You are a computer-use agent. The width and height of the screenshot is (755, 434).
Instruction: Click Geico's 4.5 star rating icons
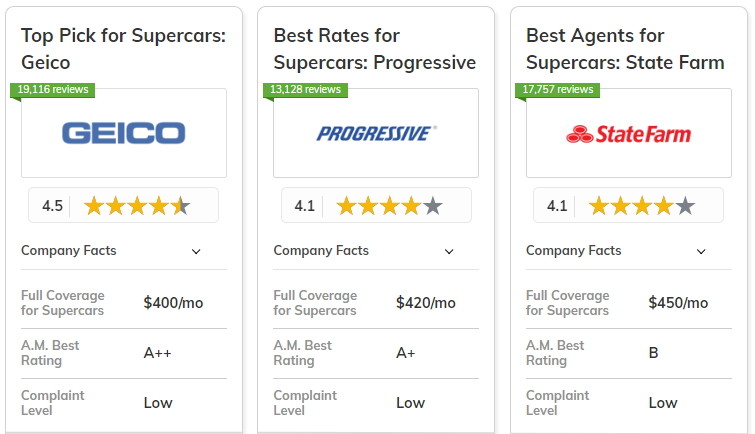click(137, 206)
